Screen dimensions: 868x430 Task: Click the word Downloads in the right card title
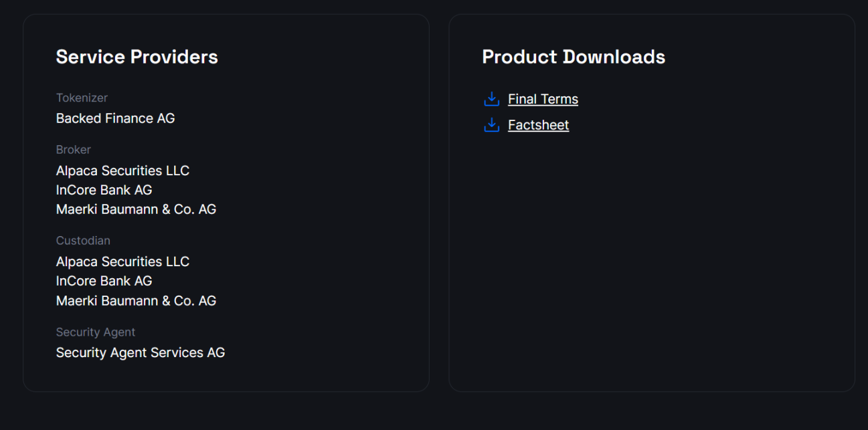[x=614, y=57]
